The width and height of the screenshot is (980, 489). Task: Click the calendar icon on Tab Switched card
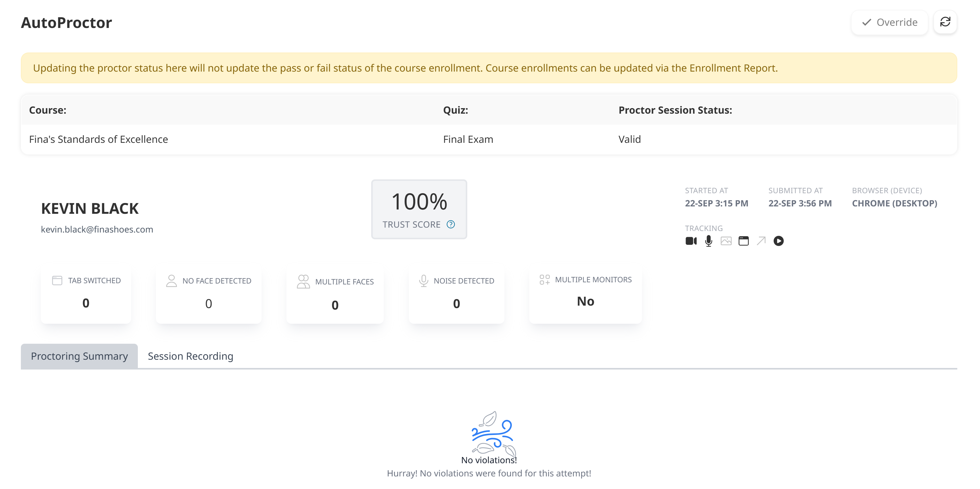point(57,280)
